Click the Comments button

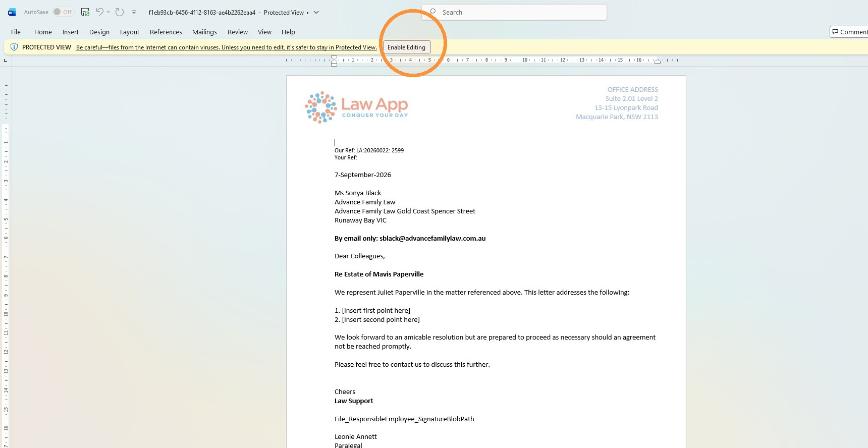click(x=849, y=32)
